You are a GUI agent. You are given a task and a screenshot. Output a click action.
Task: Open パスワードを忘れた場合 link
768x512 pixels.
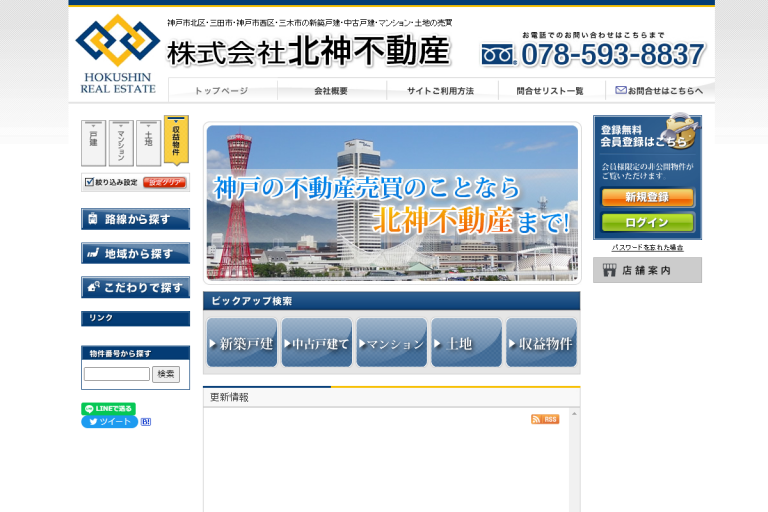(x=647, y=248)
